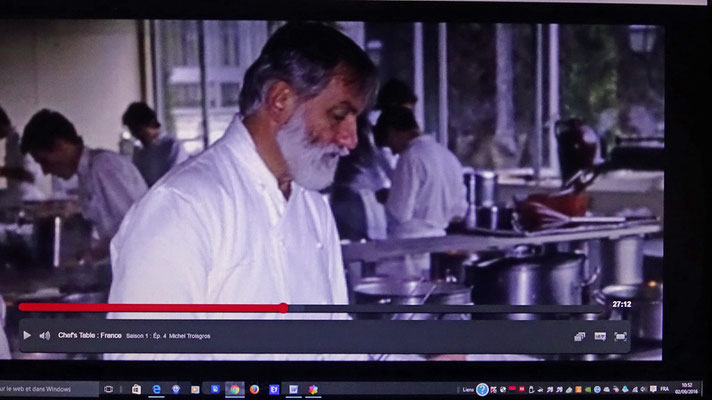The height and width of the screenshot is (400, 712).
Task: Click the red playback position knob
Action: click(x=283, y=308)
